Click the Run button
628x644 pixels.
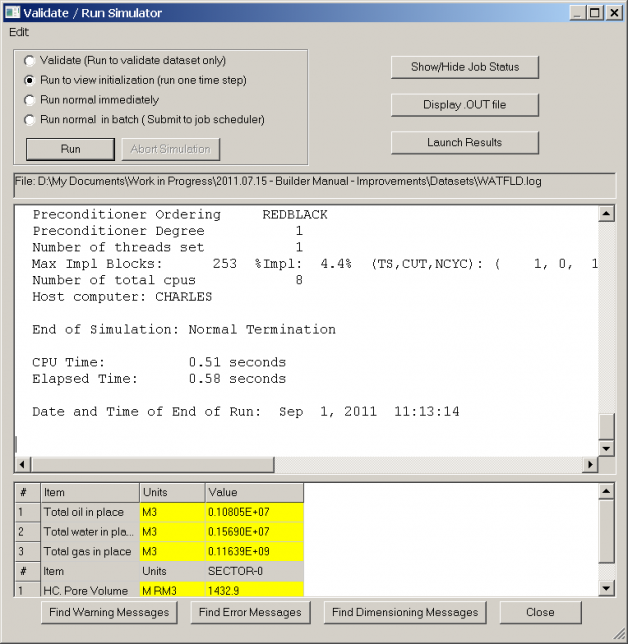point(70,149)
